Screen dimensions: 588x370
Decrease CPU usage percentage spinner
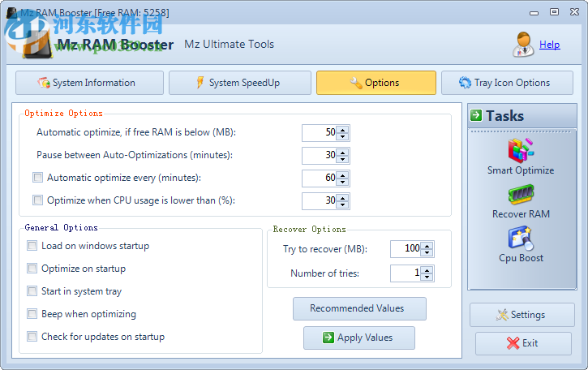342,205
